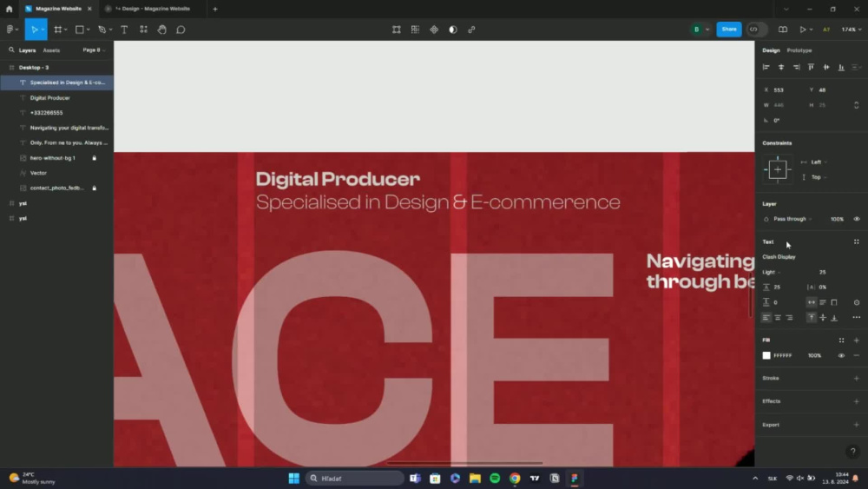Screen dimensions: 868x489
Task: Click the create component icon in toolbar
Action: [x=434, y=30]
